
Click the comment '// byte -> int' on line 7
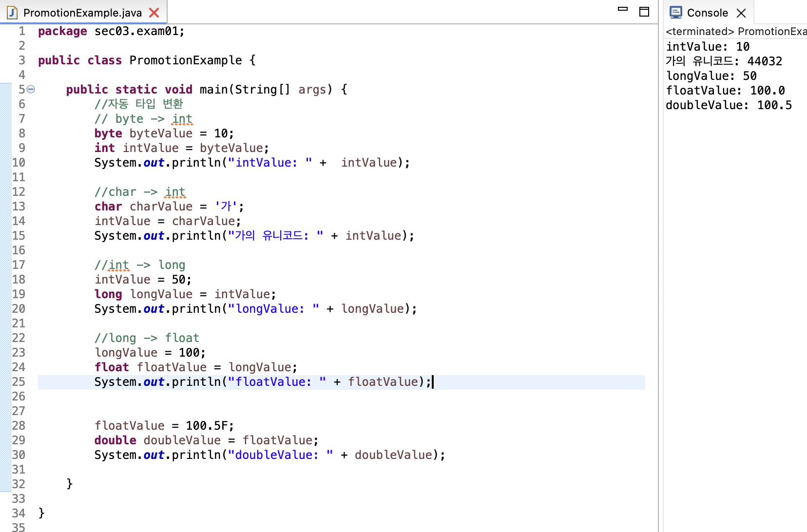point(143,119)
